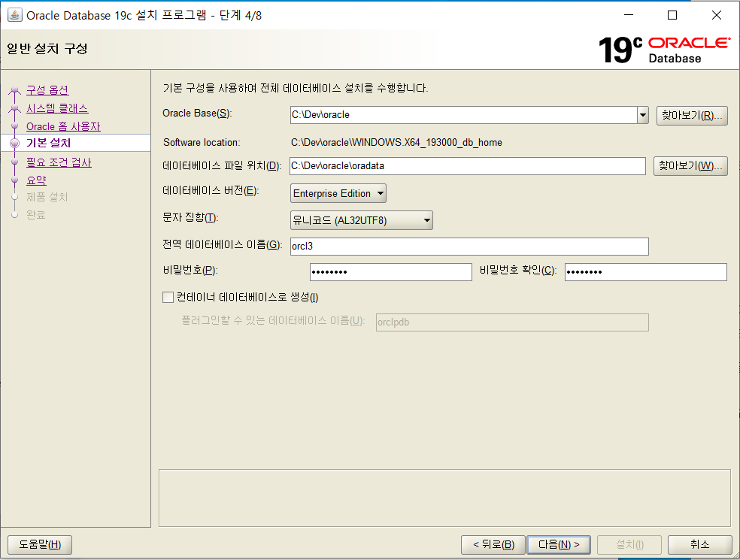Cancel the installer with 취소 button
The width and height of the screenshot is (740, 560).
[x=700, y=545]
